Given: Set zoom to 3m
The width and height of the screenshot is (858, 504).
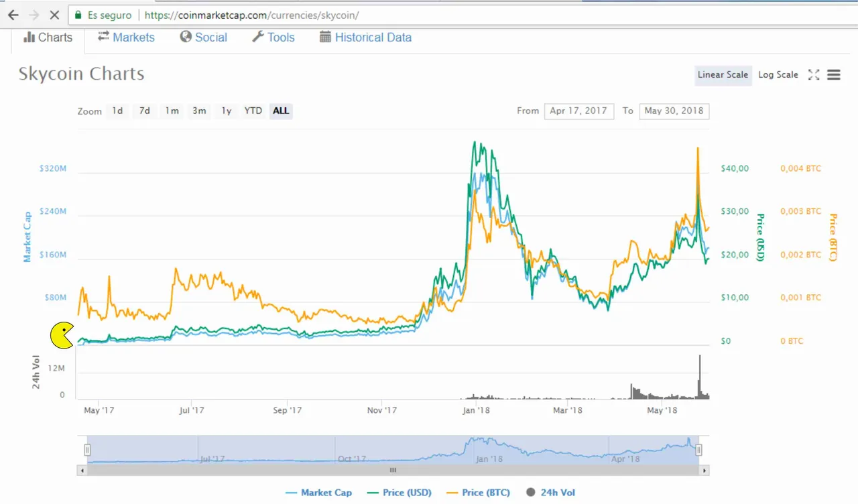Looking at the screenshot, I should coord(199,111).
